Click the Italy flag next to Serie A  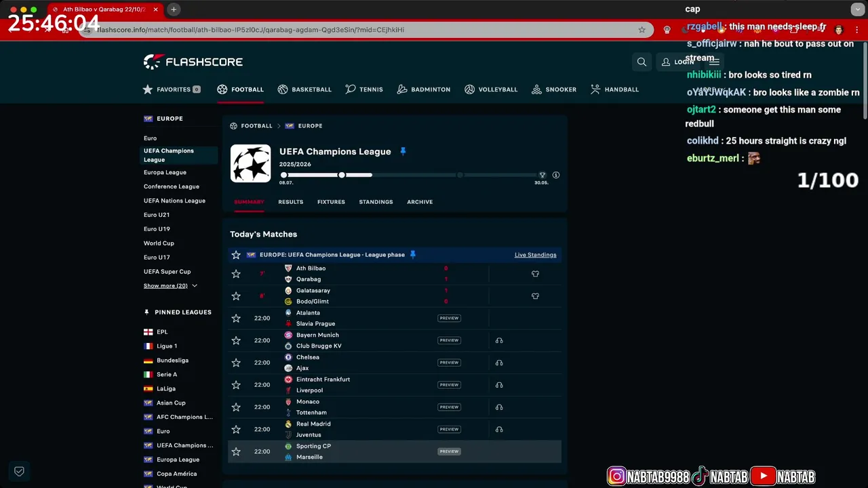pyautogui.click(x=148, y=375)
